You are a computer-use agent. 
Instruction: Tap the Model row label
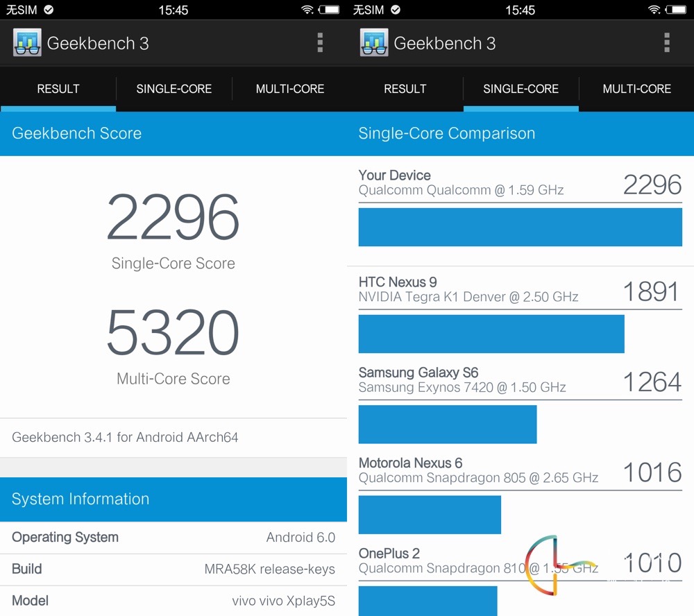(x=30, y=601)
